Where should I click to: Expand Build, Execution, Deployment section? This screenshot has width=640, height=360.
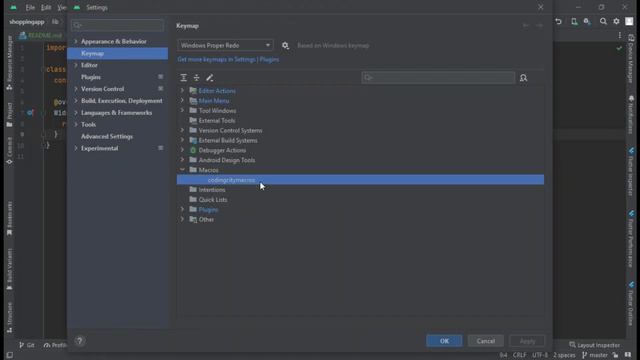coord(76,100)
